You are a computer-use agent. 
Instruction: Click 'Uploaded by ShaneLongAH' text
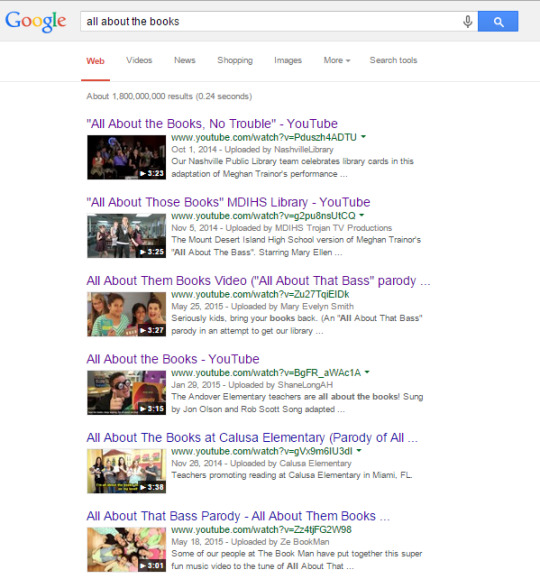click(x=280, y=385)
